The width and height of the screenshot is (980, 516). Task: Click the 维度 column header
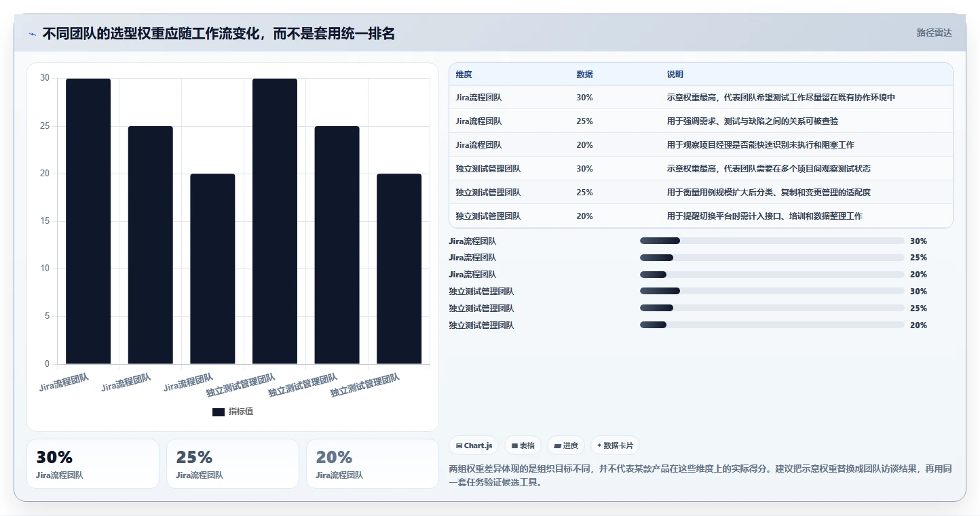pos(464,75)
